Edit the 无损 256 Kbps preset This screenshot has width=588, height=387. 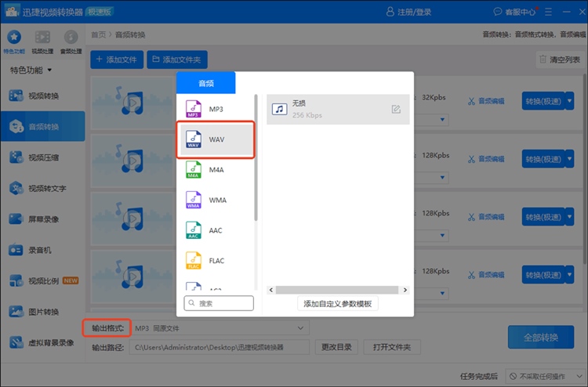tap(396, 110)
